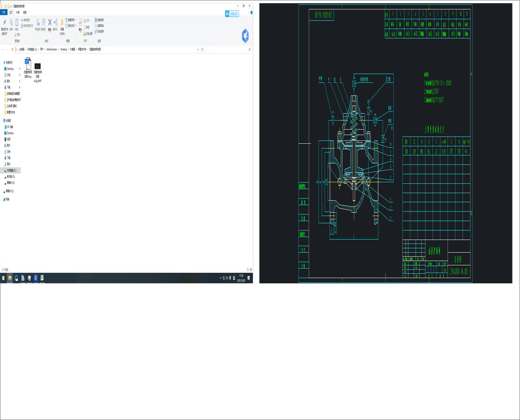Viewport: 520px width, 420px height.
Task: Open the Windows Start menu
Action: pyautogui.click(x=3, y=278)
